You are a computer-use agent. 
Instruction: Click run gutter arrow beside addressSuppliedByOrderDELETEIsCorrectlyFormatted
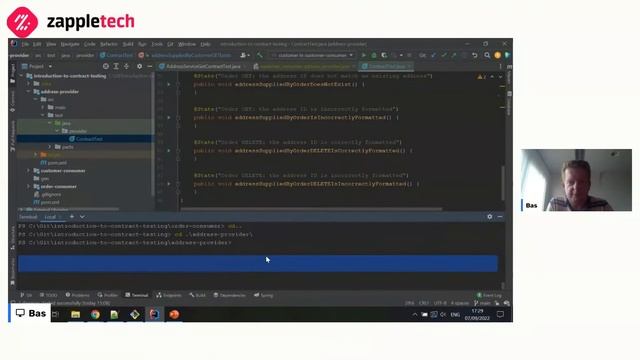[x=169, y=151]
